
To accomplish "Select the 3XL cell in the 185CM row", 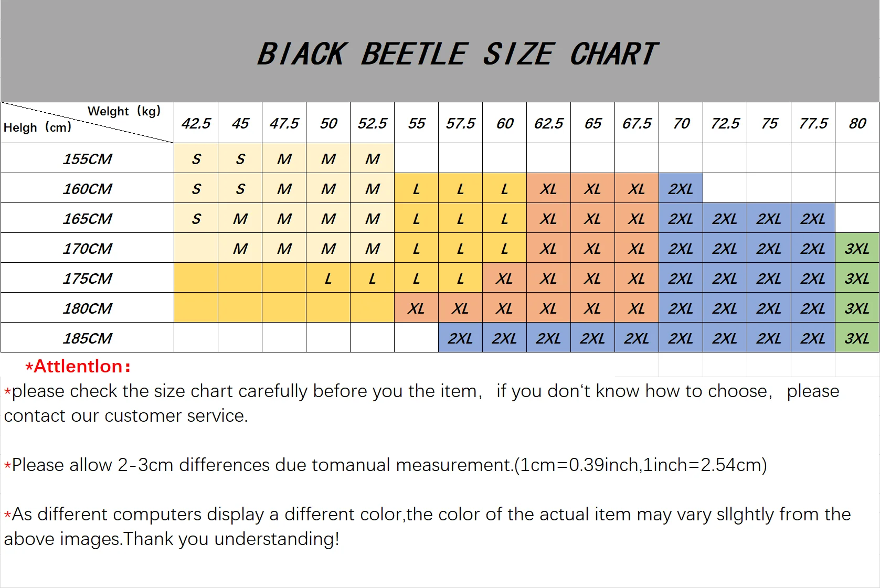I will pos(857,338).
